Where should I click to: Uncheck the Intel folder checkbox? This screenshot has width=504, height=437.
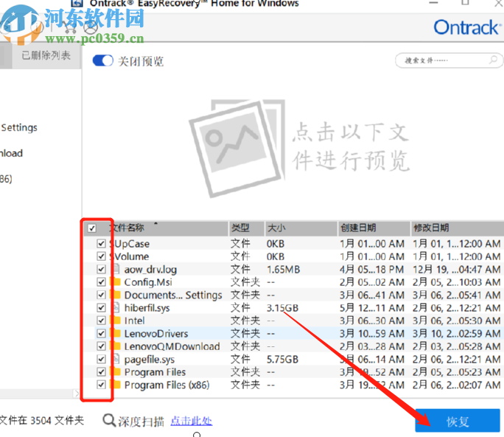pyautogui.click(x=101, y=321)
